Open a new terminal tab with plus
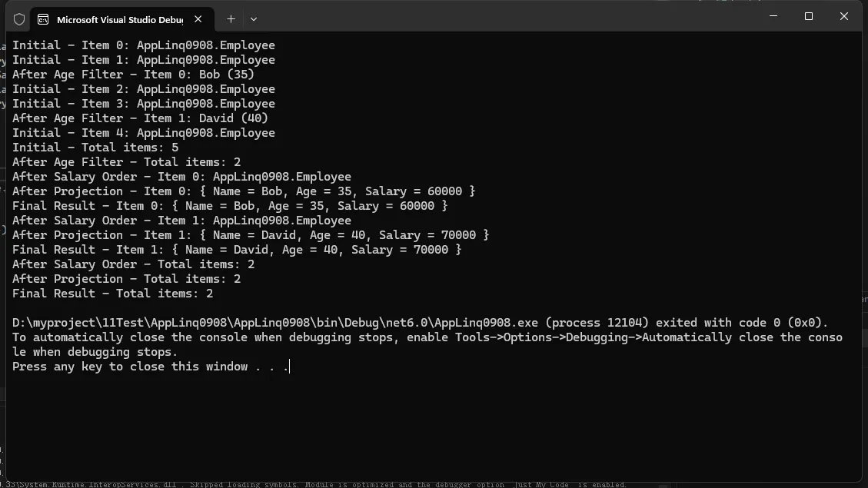This screenshot has width=868, height=488. [231, 19]
